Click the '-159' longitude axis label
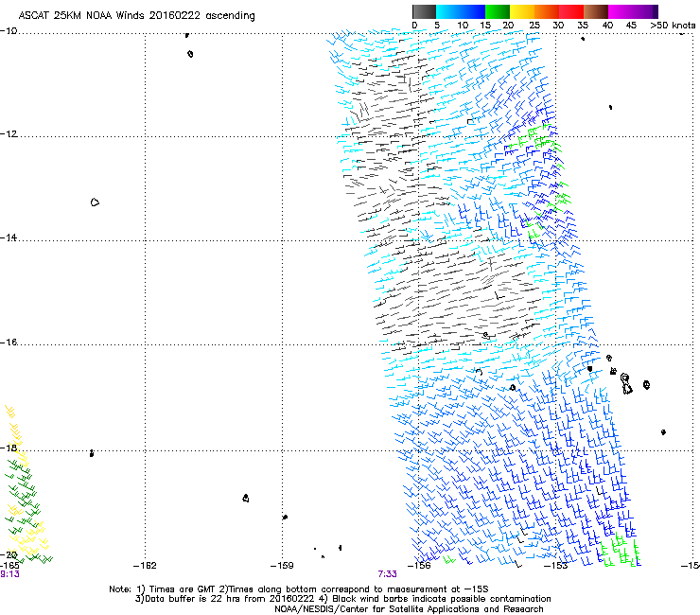This screenshot has width=700, height=615. click(x=282, y=566)
